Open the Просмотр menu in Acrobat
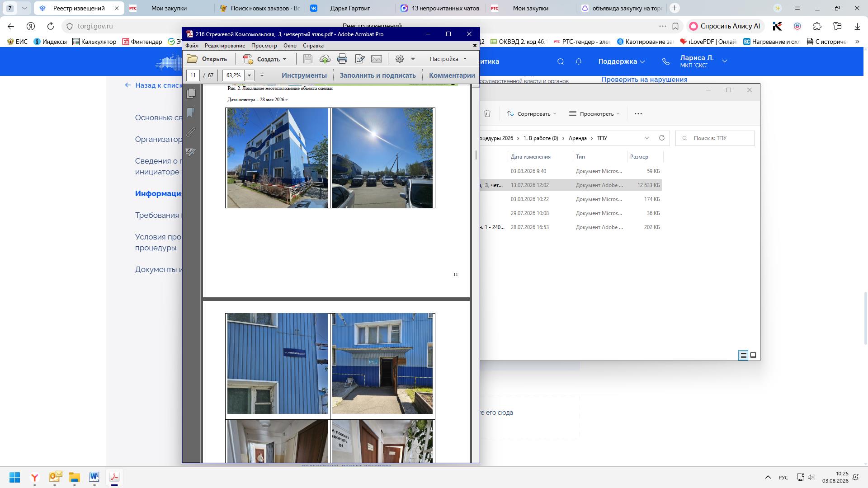868x488 pixels. coord(264,46)
